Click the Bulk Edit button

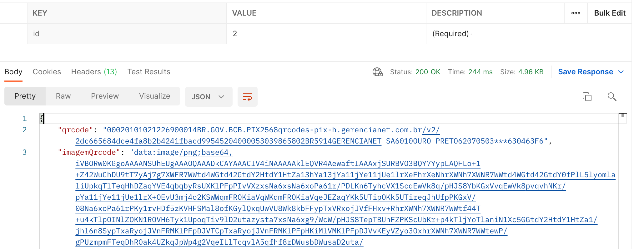(x=610, y=13)
